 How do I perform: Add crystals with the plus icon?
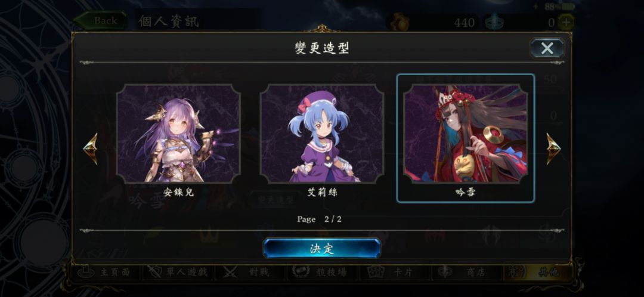(x=566, y=22)
